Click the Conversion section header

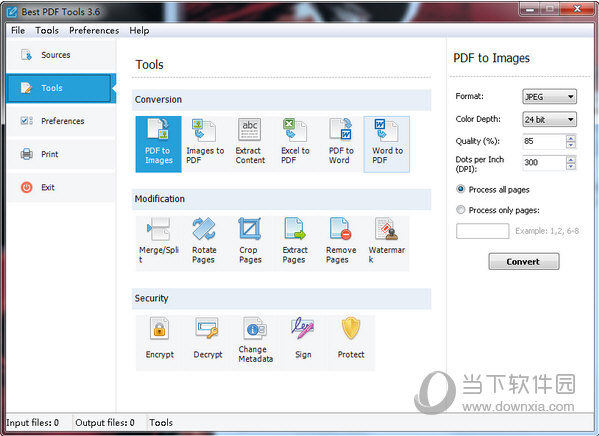coord(282,100)
